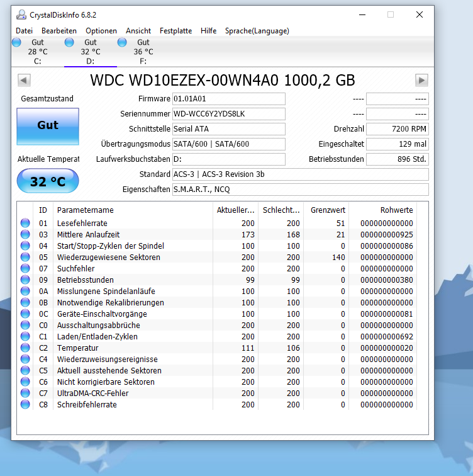Click status orb of Temperatur C2 row

(25, 348)
